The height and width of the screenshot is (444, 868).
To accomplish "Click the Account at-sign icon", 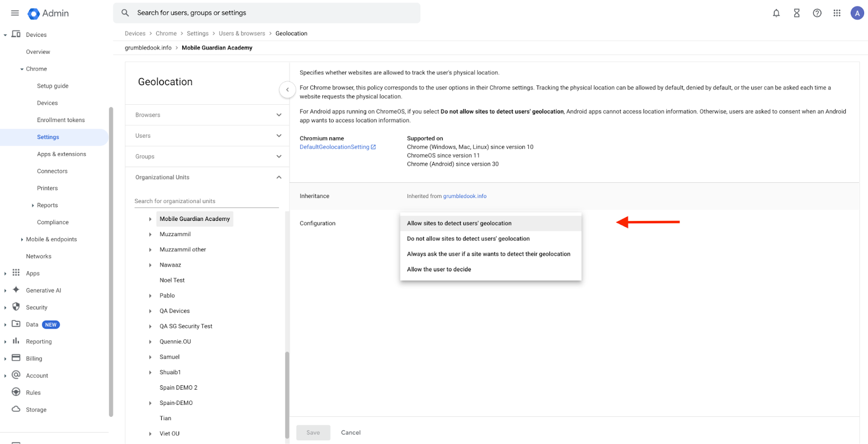I will (x=16, y=375).
